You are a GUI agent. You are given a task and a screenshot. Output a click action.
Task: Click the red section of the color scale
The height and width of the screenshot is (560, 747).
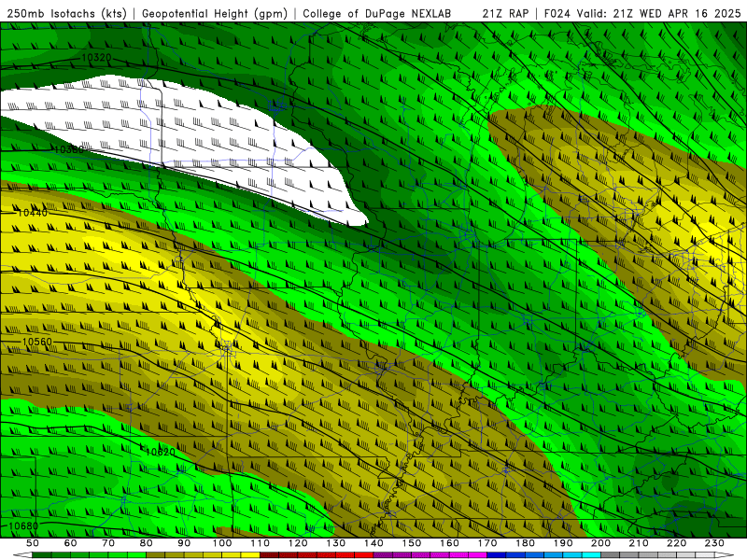pyautogui.click(x=317, y=555)
